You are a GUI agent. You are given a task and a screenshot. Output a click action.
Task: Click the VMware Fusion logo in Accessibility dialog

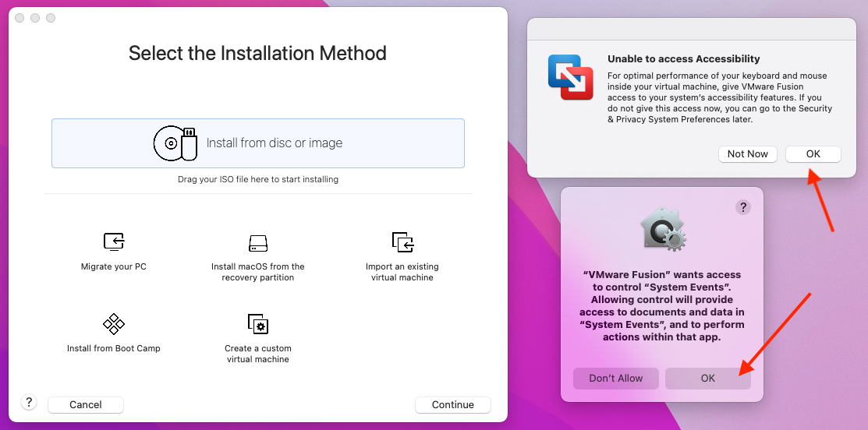(570, 76)
